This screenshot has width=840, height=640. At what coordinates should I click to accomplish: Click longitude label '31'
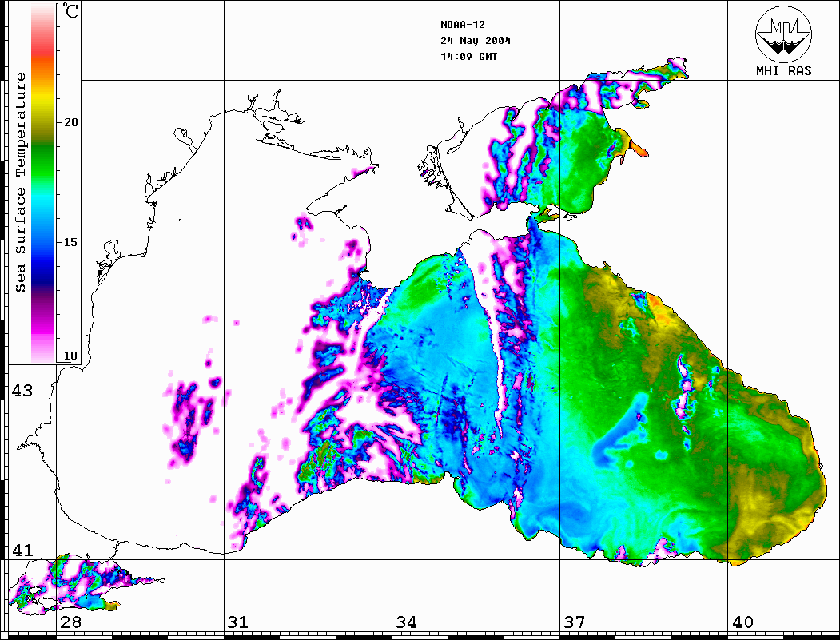[x=238, y=622]
